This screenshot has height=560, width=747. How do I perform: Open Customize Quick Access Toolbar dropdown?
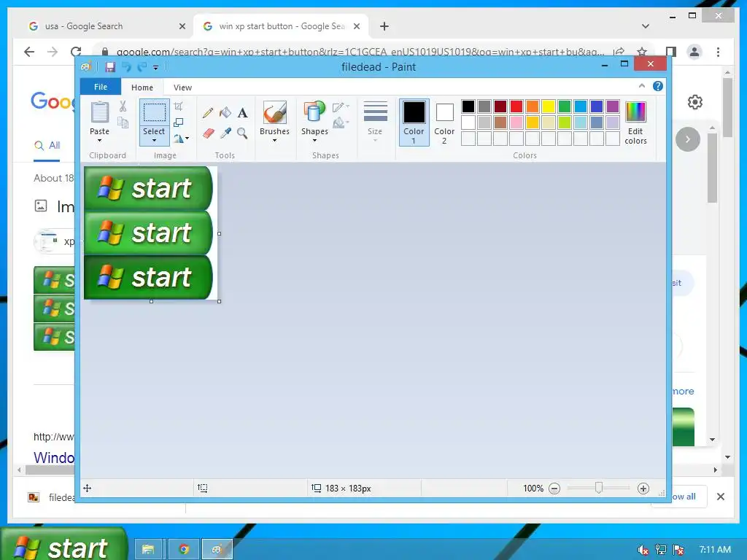click(156, 68)
